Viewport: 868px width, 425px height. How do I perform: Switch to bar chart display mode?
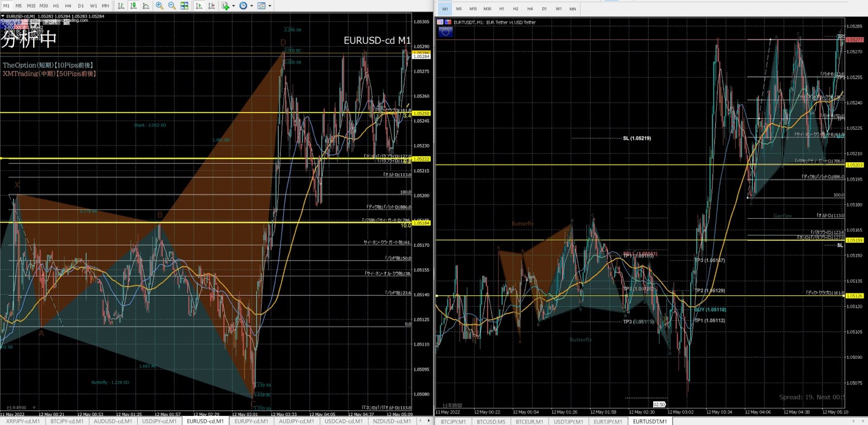121,5
